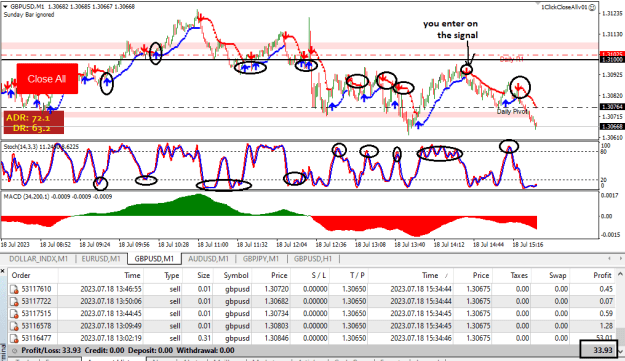
Task: Click the Sunday Bar ignored label
Action: click(29, 15)
